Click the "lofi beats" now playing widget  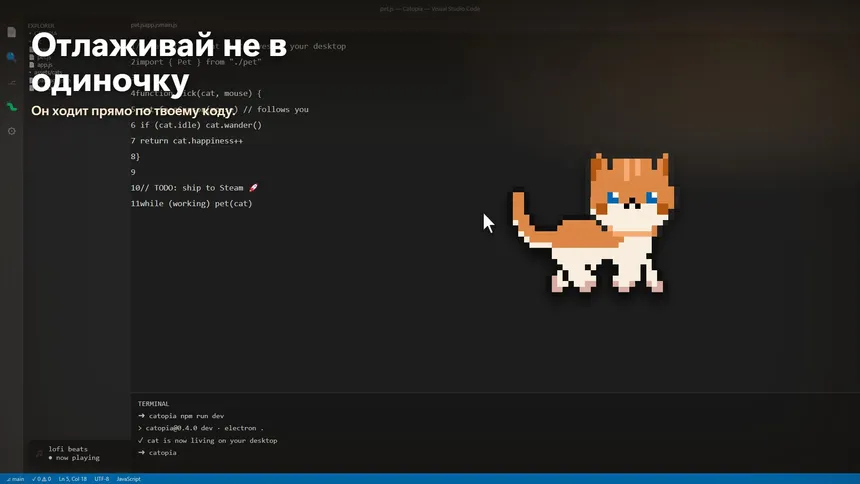tap(80, 453)
